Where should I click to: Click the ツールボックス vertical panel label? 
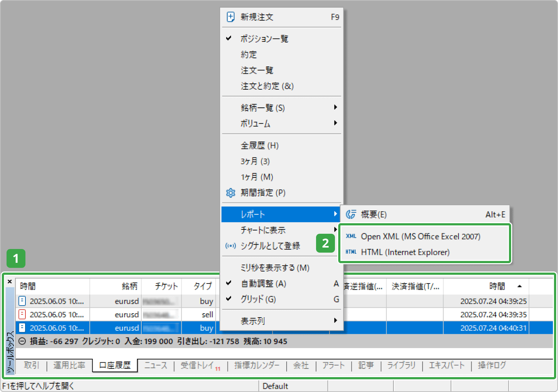point(10,352)
